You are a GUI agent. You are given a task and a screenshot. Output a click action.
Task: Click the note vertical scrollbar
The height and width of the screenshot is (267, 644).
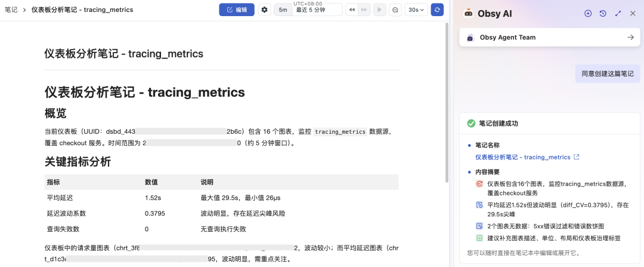447,102
